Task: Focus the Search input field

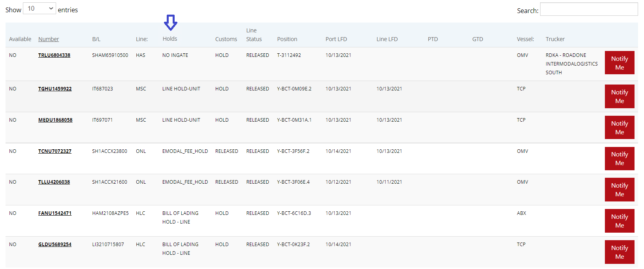Action: (589, 9)
